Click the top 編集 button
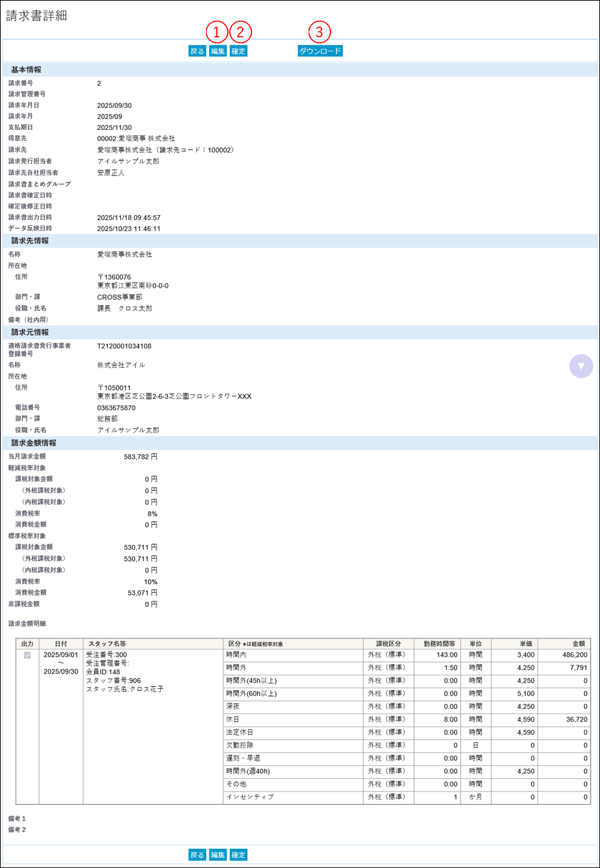Viewport: 600px width, 868px height. 218,51
